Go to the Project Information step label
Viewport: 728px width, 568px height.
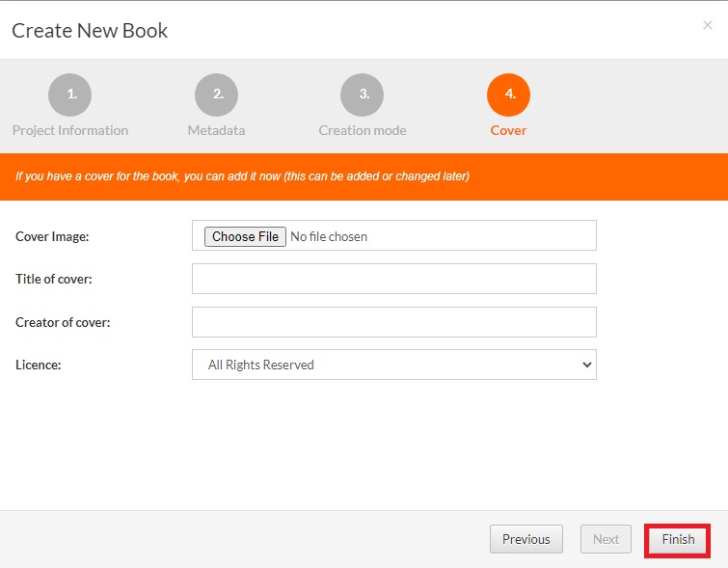click(70, 130)
